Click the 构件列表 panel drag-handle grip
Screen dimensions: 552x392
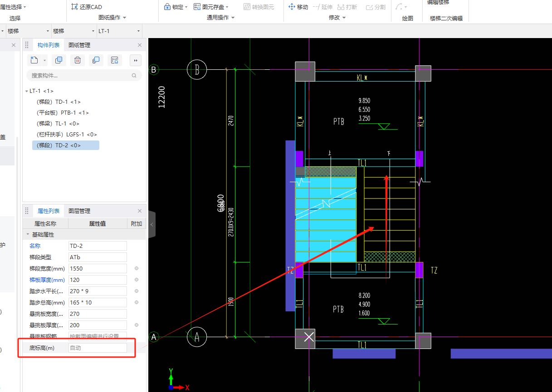27,45
